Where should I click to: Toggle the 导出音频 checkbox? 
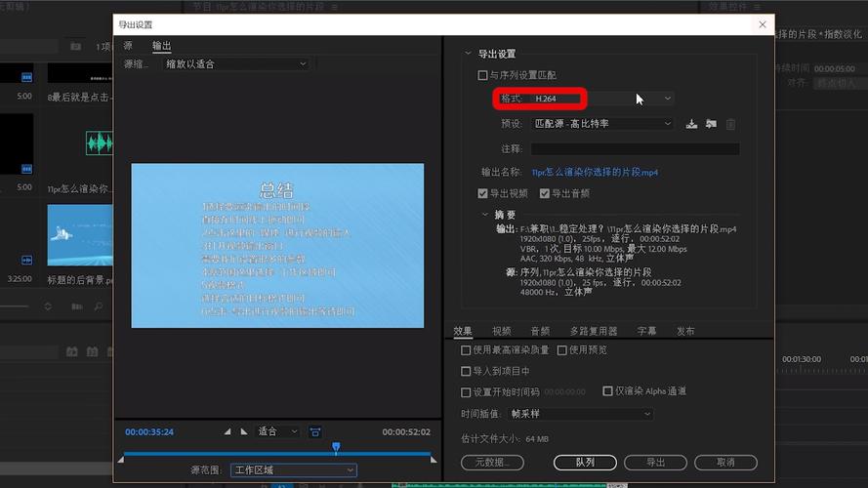tap(544, 193)
